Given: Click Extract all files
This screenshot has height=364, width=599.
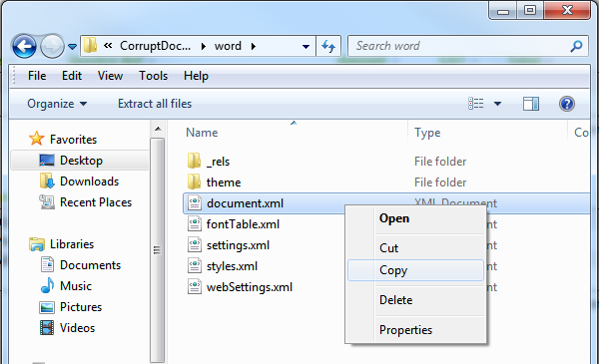Looking at the screenshot, I should tap(155, 104).
